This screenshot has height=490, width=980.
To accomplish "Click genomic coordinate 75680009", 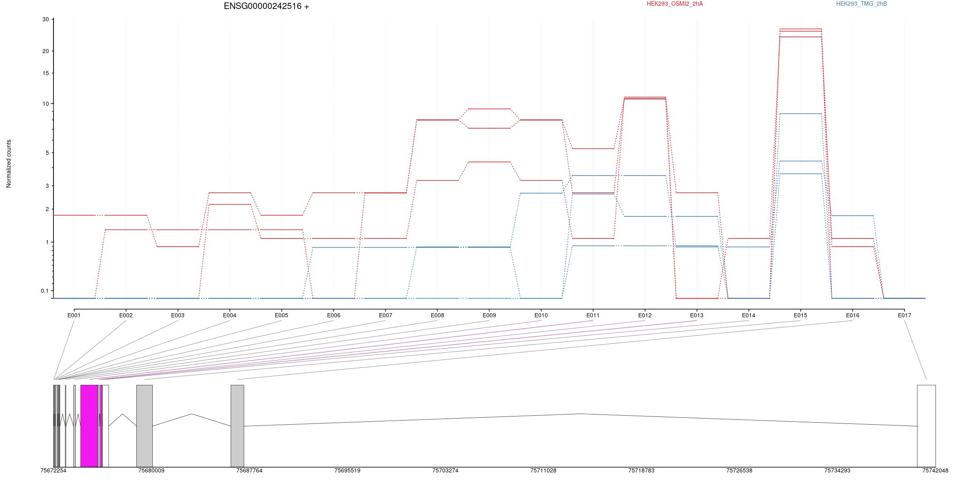I will [151, 470].
